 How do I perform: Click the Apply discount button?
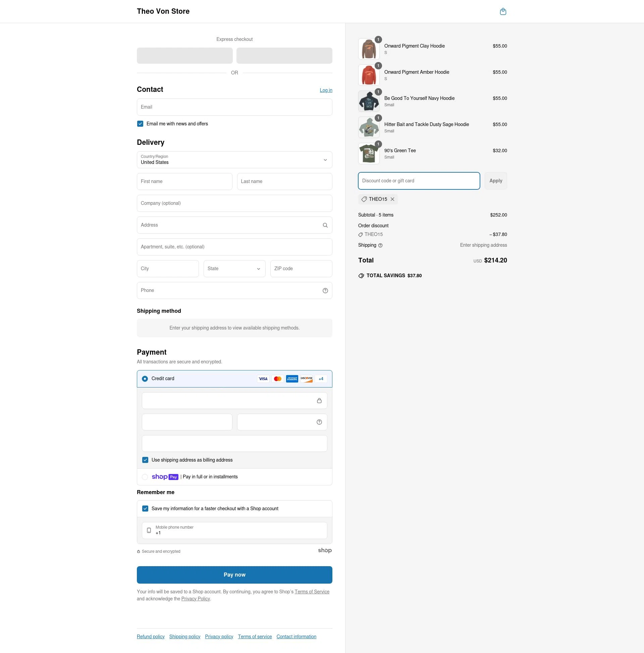click(495, 180)
